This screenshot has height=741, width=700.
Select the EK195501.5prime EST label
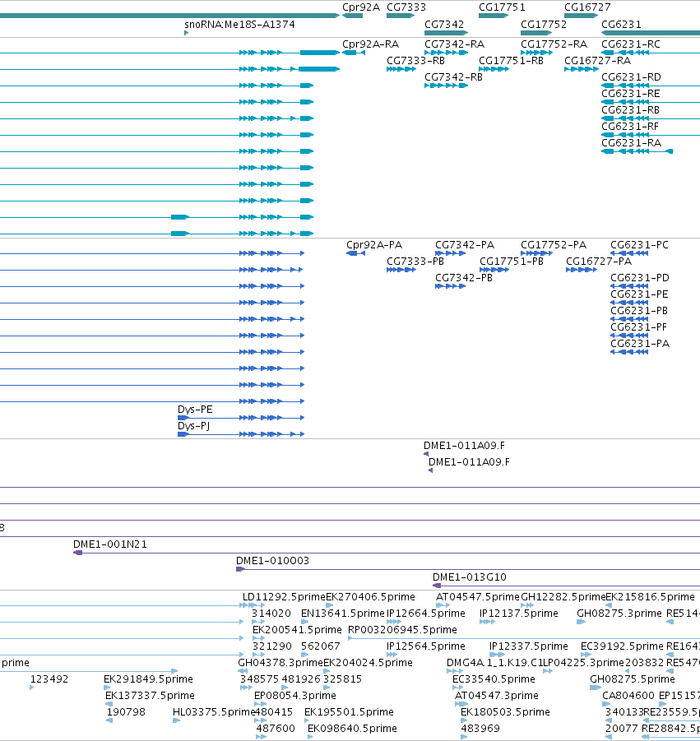(349, 713)
